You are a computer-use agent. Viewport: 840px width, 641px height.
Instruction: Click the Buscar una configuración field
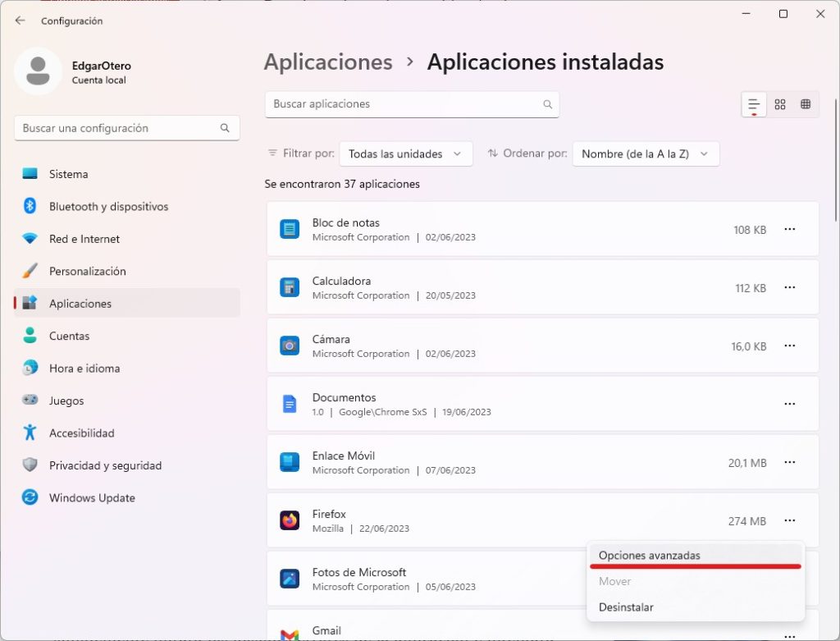pyautogui.click(x=127, y=128)
